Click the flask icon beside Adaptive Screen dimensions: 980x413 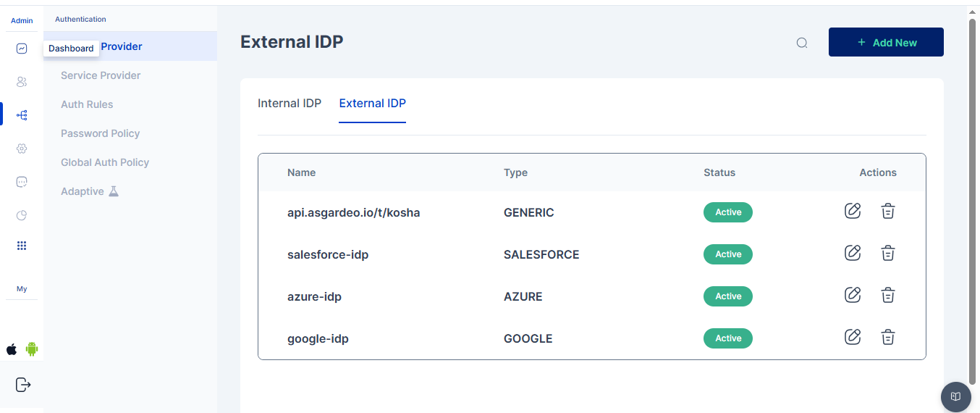(x=113, y=191)
